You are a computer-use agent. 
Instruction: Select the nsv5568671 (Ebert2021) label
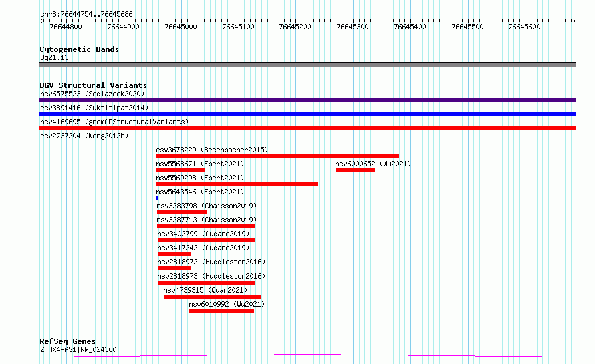(x=200, y=164)
